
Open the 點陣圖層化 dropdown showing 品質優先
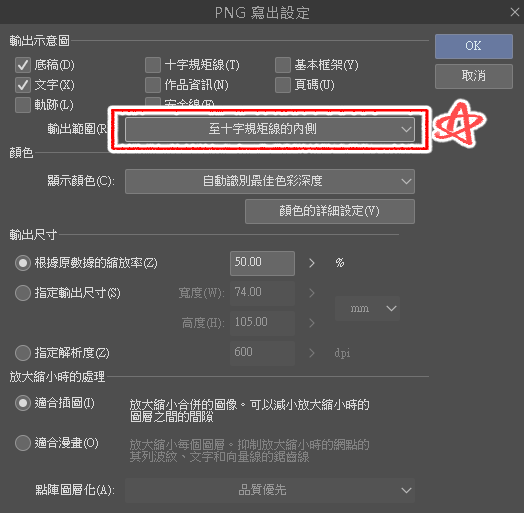(270, 490)
